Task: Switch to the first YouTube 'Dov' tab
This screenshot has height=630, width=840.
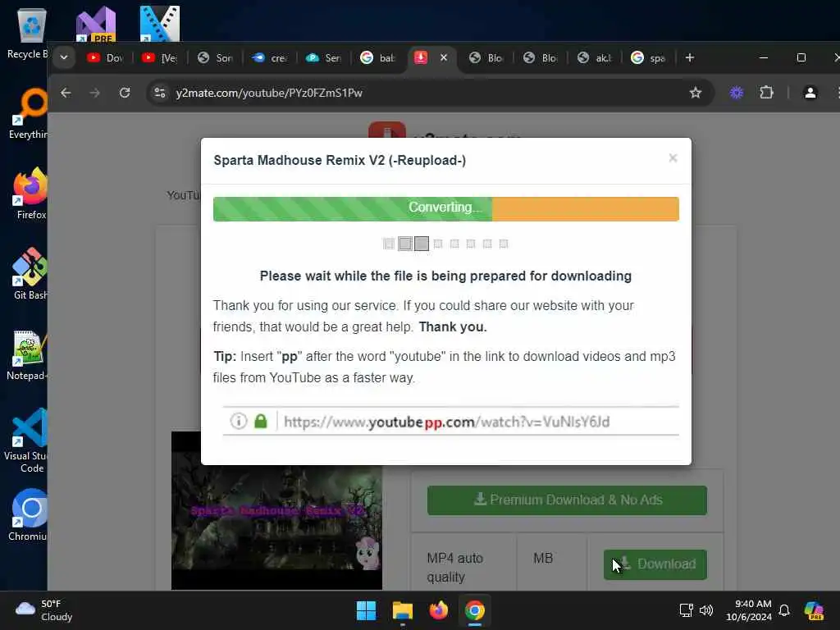Action: 105,58
